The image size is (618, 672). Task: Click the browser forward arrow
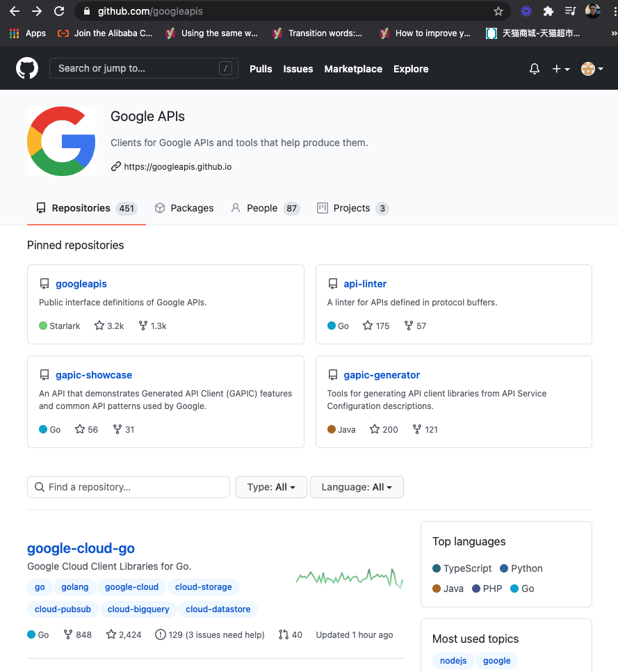point(37,11)
